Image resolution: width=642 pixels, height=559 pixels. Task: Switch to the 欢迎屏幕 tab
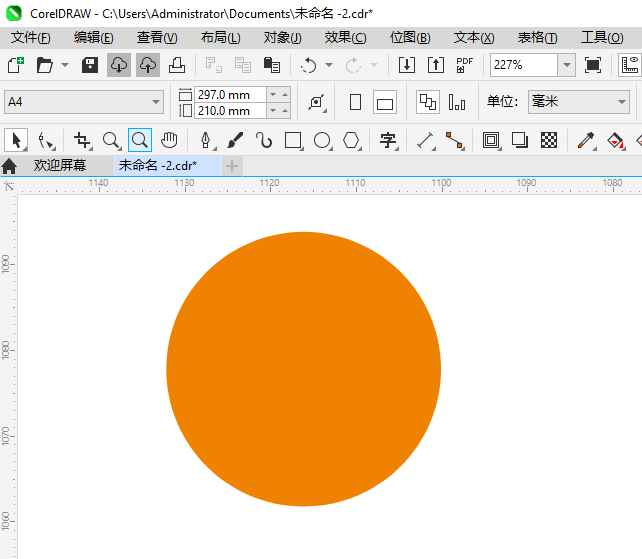click(x=59, y=165)
